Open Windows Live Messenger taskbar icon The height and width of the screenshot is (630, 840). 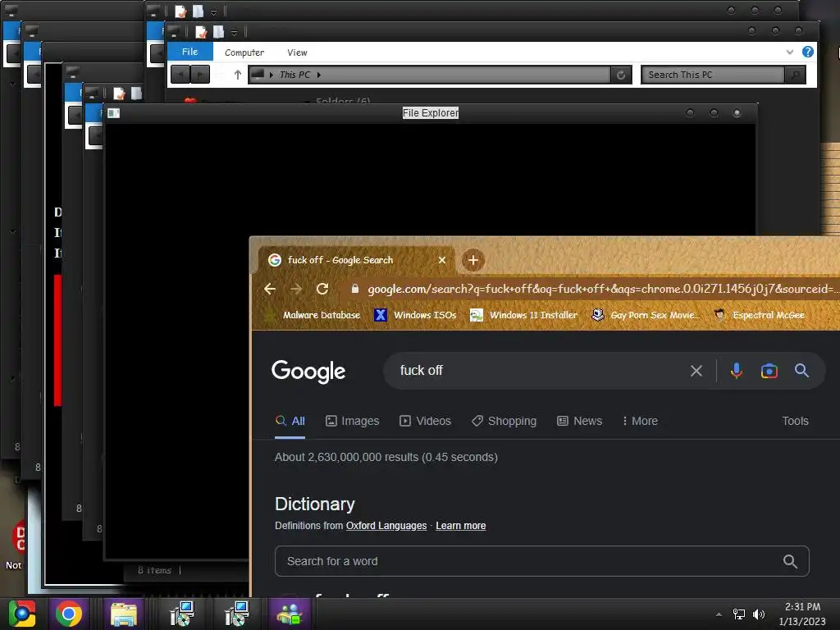[x=290, y=614]
